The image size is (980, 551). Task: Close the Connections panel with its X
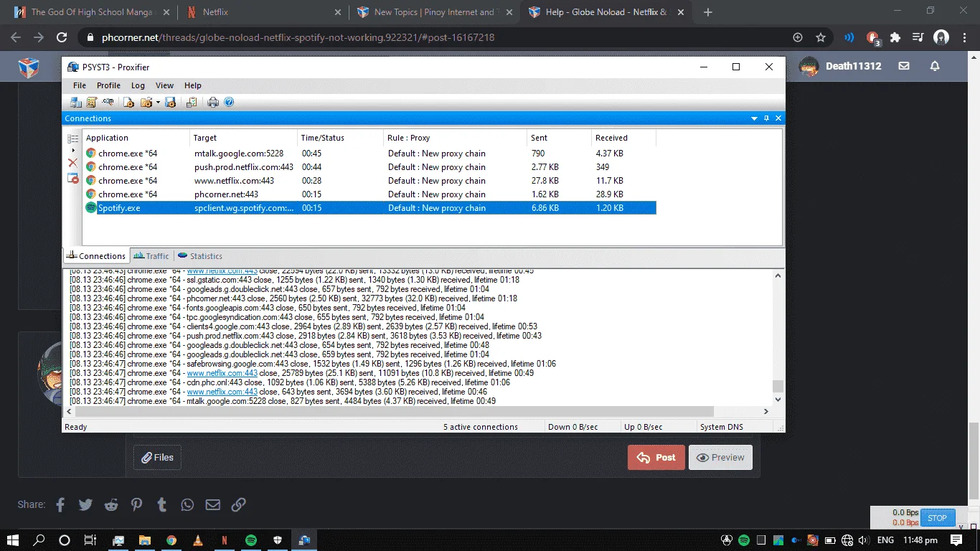click(778, 118)
